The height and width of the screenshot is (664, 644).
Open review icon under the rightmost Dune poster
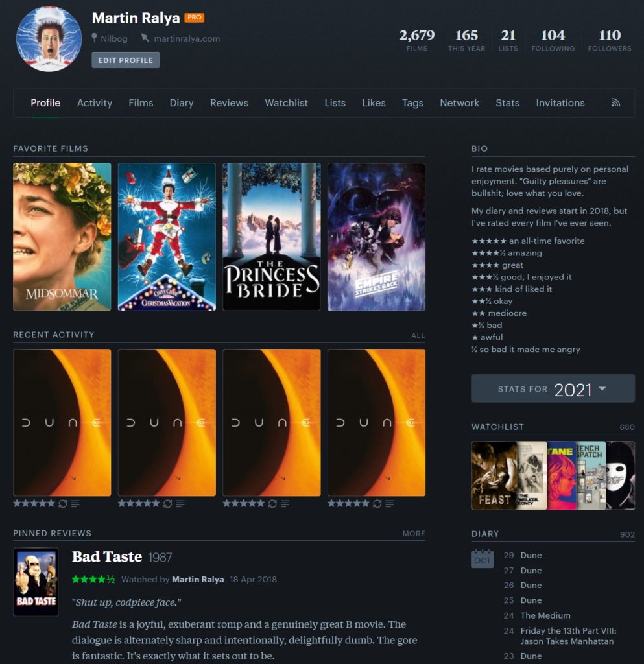[390, 503]
